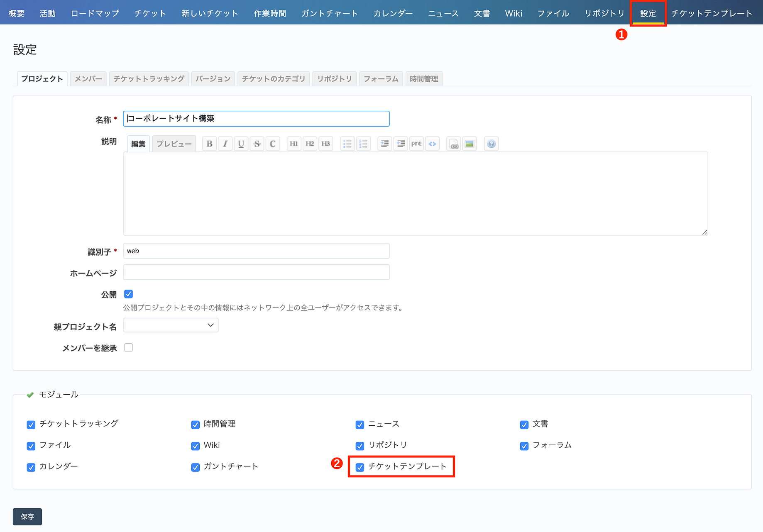Image resolution: width=763 pixels, height=532 pixels.
Task: Enable the メンバーを継承 checkbox
Action: (x=128, y=348)
